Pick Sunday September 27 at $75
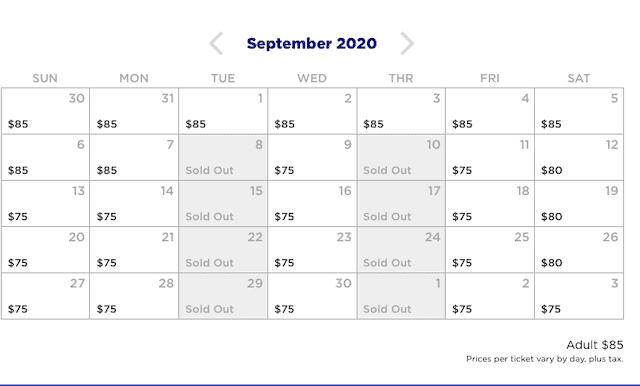 point(45,296)
